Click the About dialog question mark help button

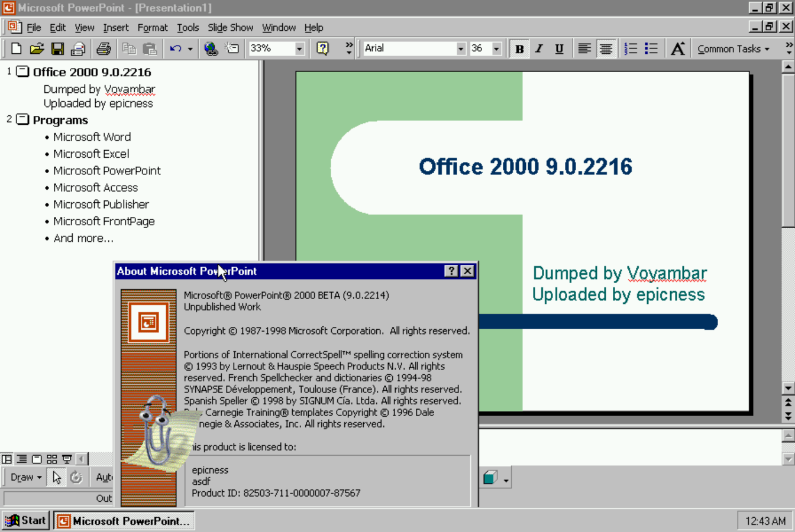(x=451, y=271)
